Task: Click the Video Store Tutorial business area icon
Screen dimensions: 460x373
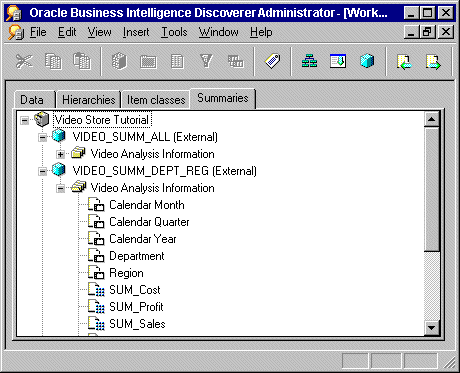Action: pos(42,119)
